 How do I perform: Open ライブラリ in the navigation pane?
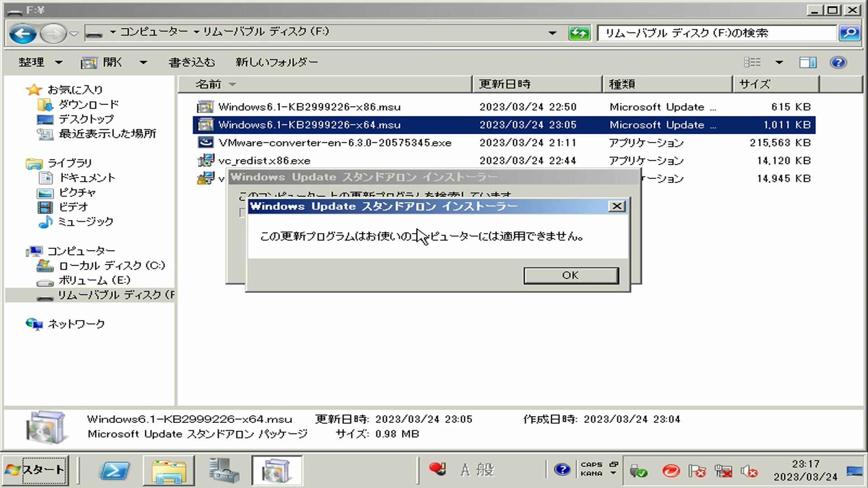pos(70,163)
